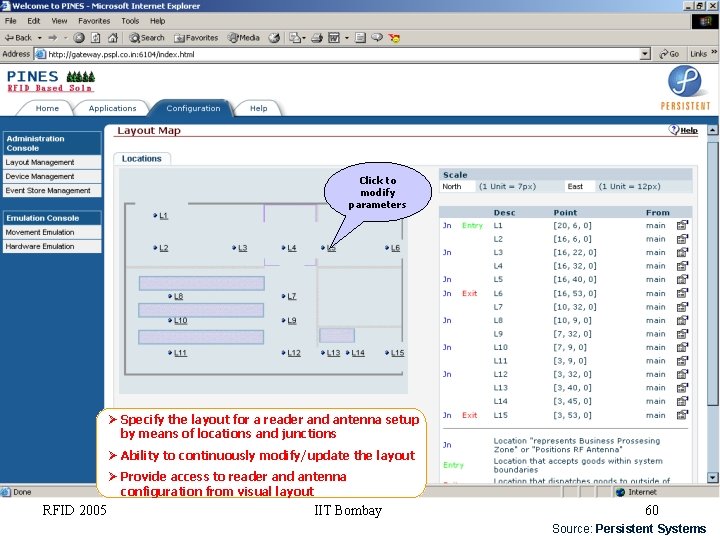Click edit icon for row L12
Viewport: 720px width, 540px height.
pyautogui.click(x=682, y=374)
